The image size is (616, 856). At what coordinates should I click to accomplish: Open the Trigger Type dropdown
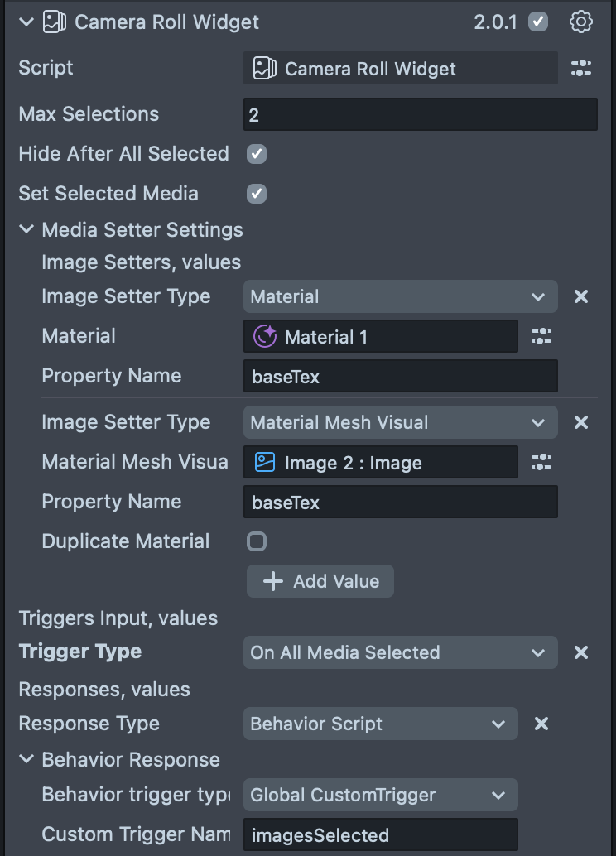click(x=400, y=652)
